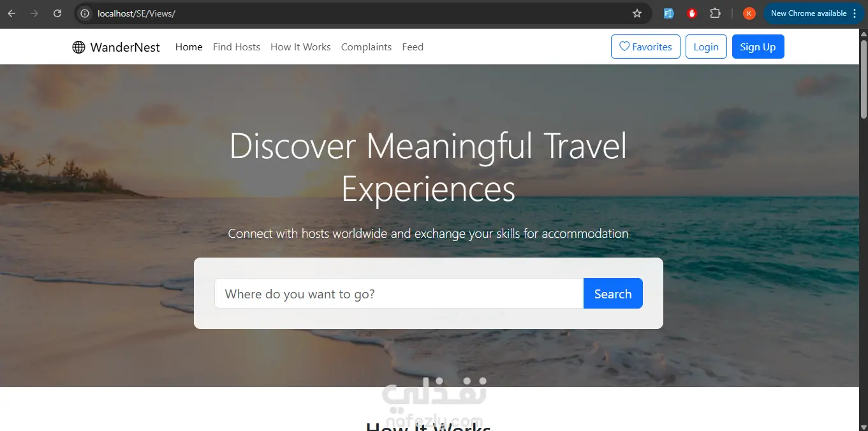Go to the How It Works page
The image size is (868, 431).
point(300,47)
